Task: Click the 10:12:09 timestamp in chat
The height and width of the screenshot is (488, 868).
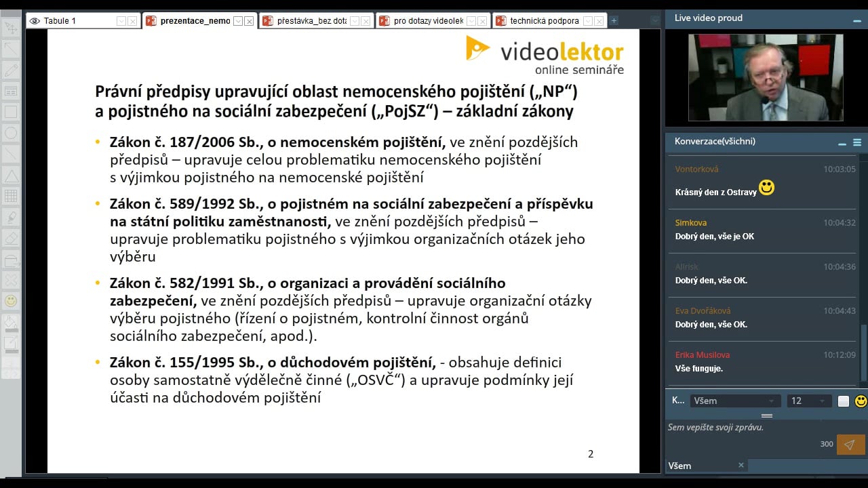Action: coord(840,354)
